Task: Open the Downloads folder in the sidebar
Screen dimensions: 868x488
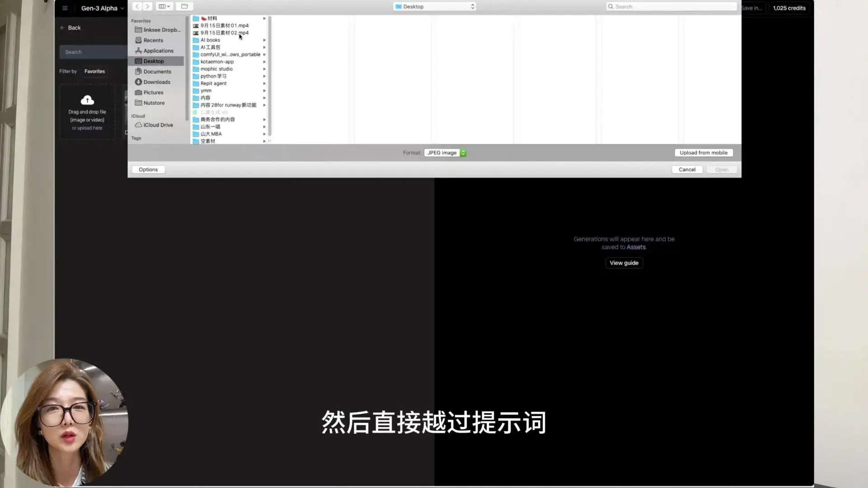Action: 156,82
